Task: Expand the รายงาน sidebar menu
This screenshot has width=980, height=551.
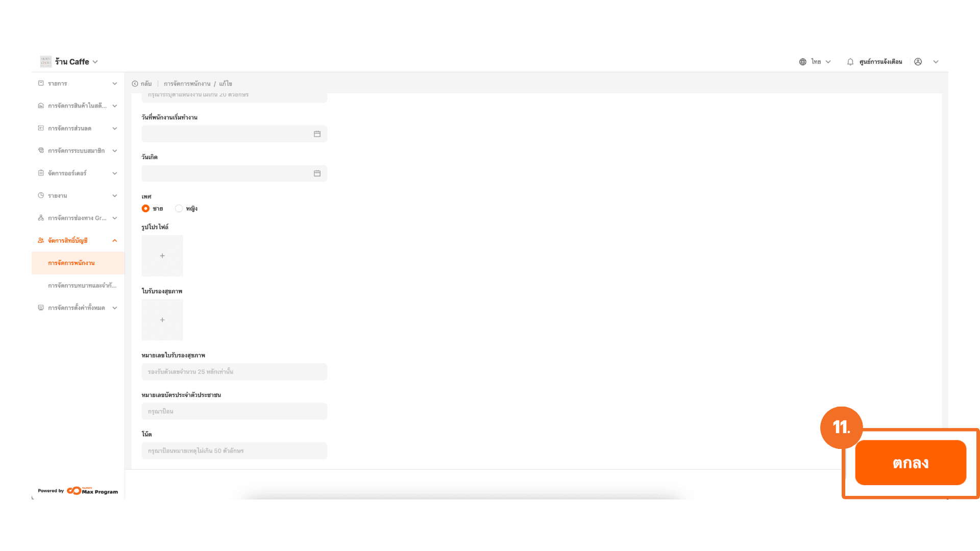Action: (78, 195)
